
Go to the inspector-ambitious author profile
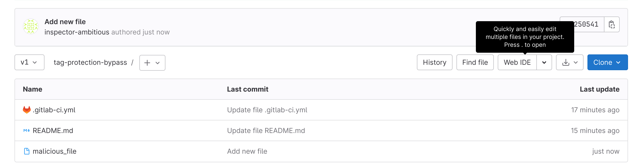point(77,32)
